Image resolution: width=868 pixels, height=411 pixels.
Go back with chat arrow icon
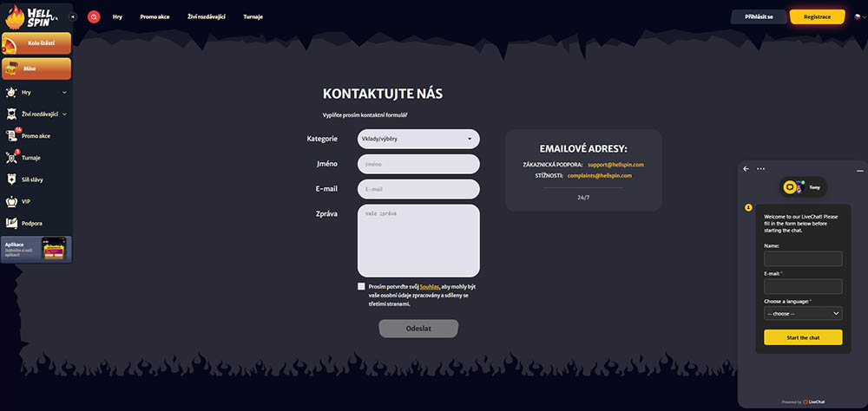click(x=746, y=169)
